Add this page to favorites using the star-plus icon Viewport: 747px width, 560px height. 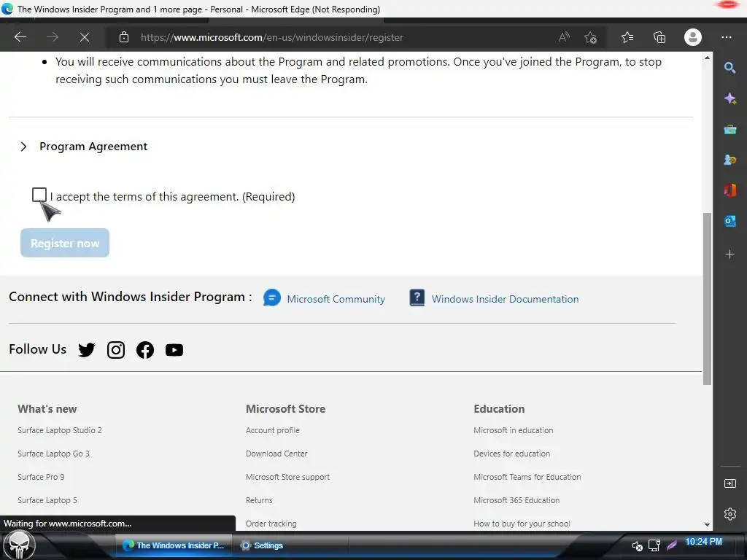click(x=590, y=37)
